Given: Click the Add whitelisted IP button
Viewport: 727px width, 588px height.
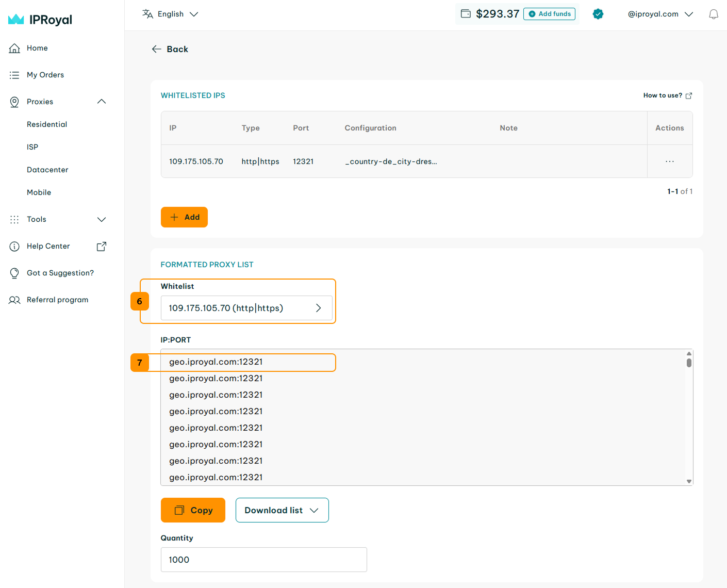Looking at the screenshot, I should (184, 217).
